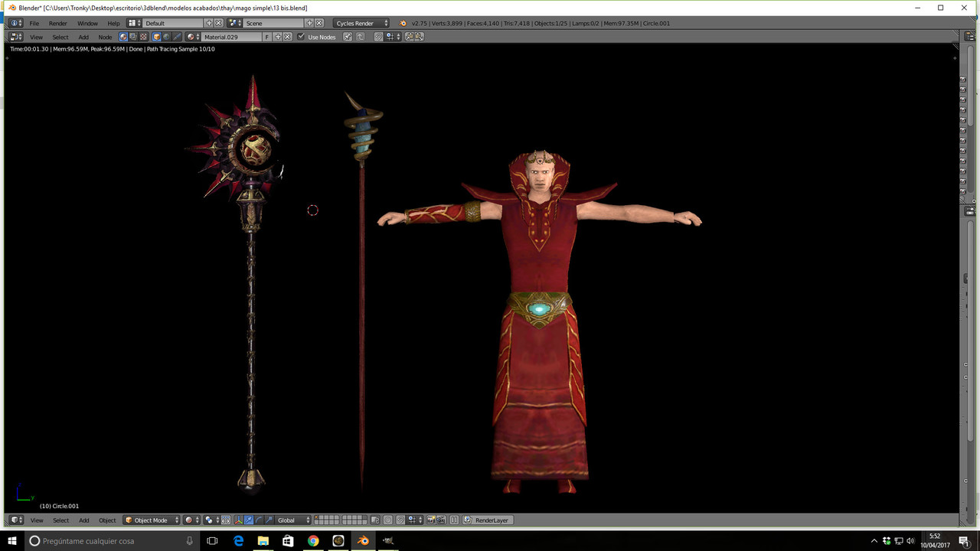Click the Blender logo in the info header

[403, 23]
